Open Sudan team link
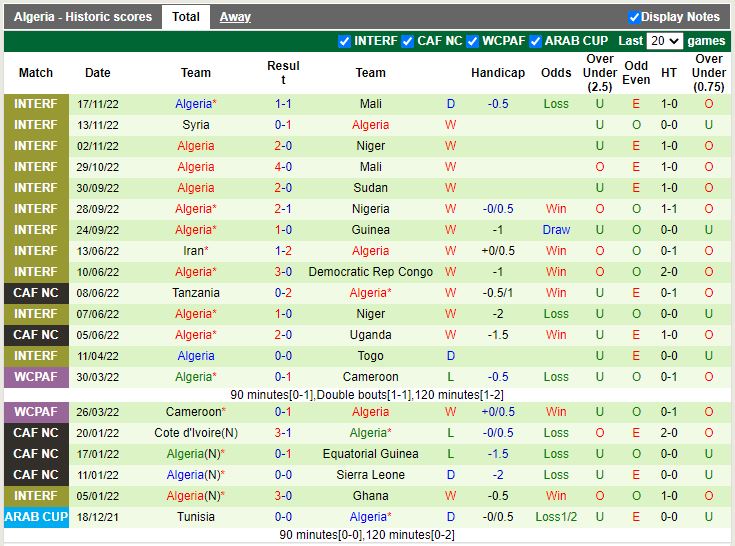735x546 pixels. 370,187
